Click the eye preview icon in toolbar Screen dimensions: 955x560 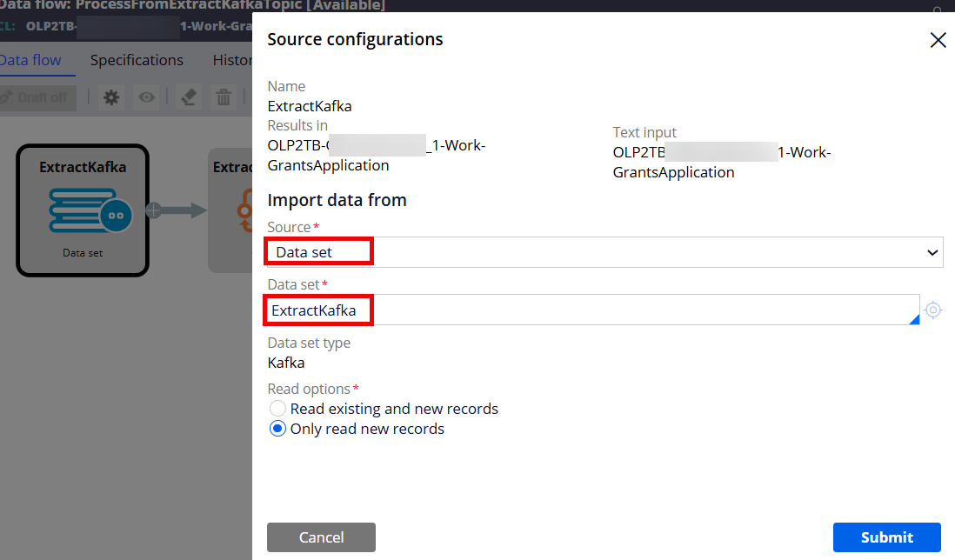146,97
